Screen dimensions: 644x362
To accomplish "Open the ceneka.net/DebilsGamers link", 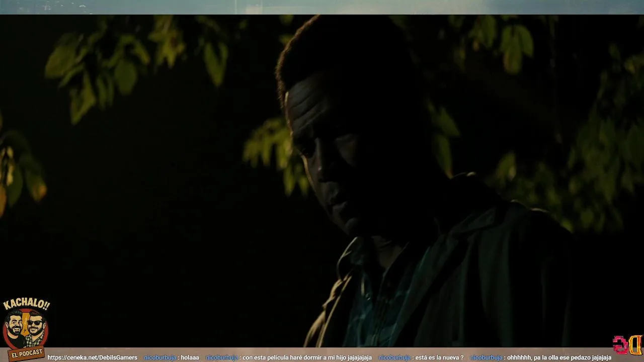I will tap(92, 357).
